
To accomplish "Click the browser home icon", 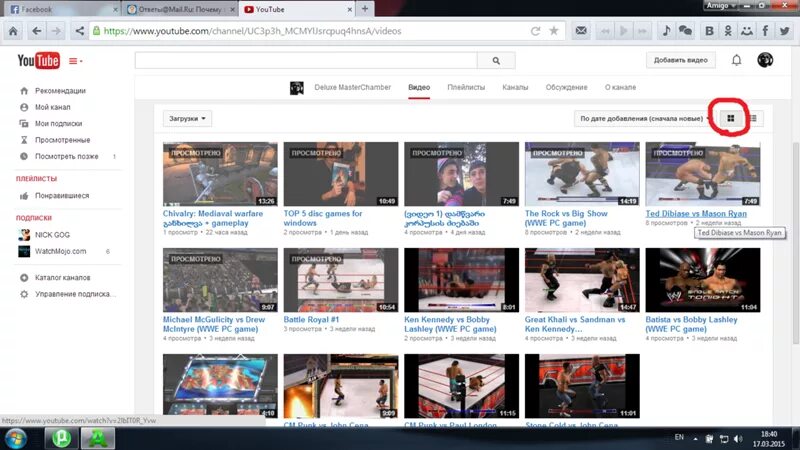I will point(13,31).
